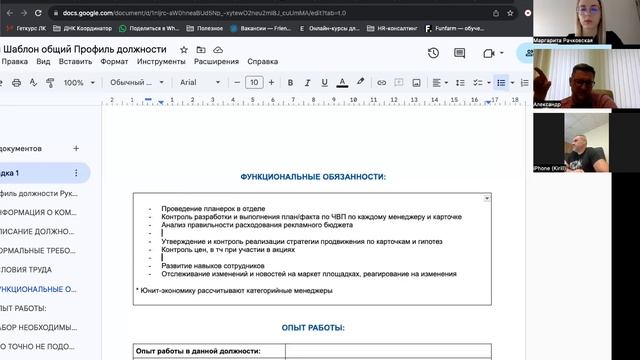Screen dimensions: 640x360
Task: Click the font size field showing 10
Action: pyautogui.click(x=254, y=83)
